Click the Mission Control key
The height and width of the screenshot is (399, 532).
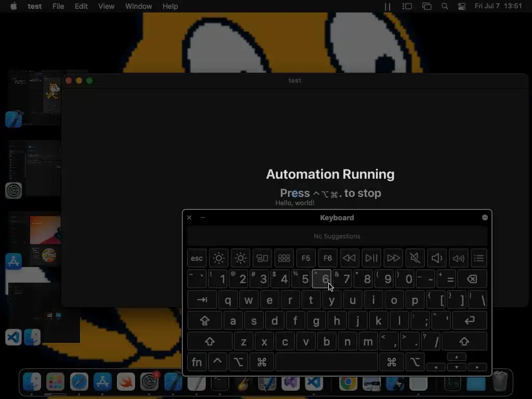coord(262,258)
